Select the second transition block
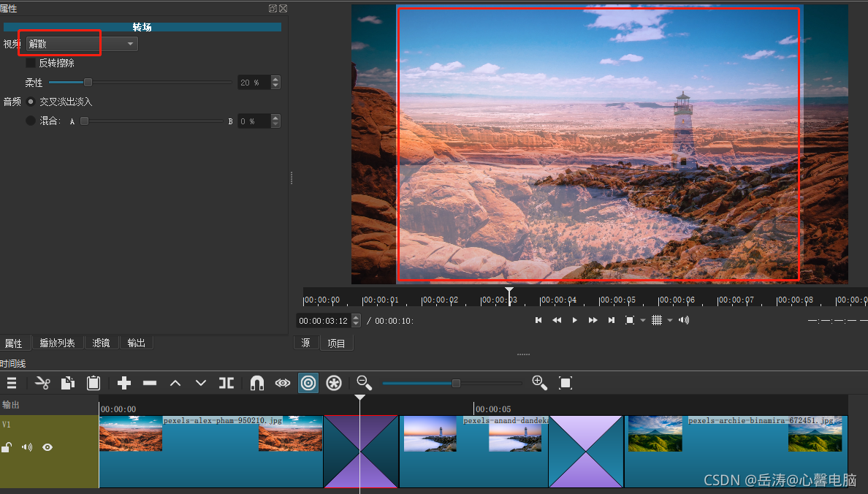Viewport: 868px width, 494px height. (586, 452)
